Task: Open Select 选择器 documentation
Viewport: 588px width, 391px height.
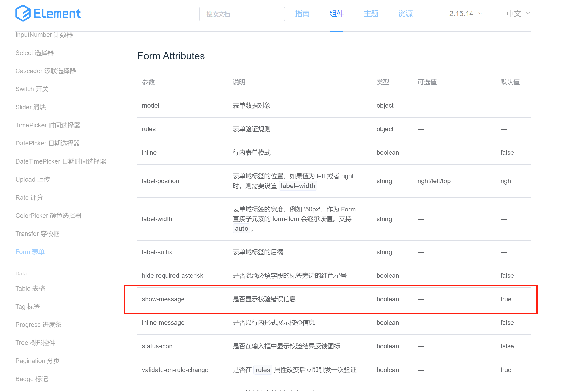Action: coord(34,53)
